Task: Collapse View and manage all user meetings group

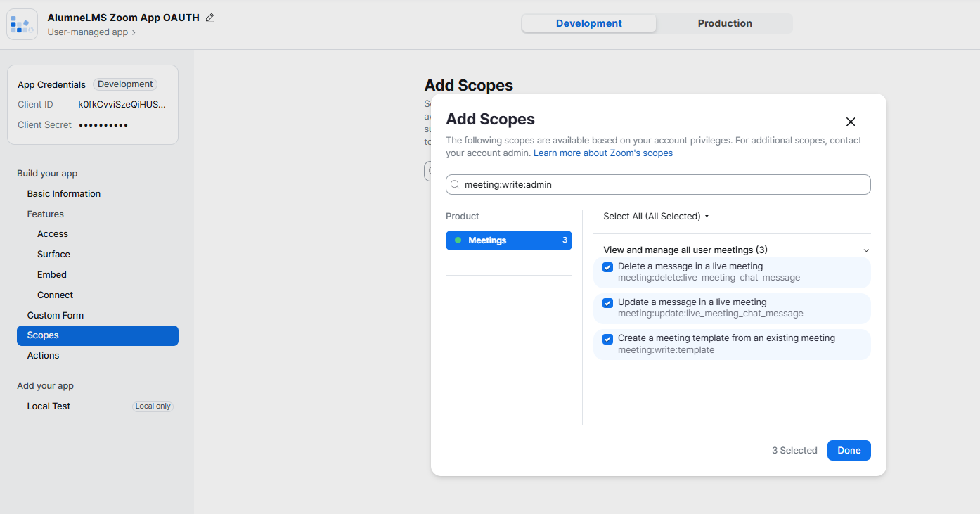Action: (866, 250)
